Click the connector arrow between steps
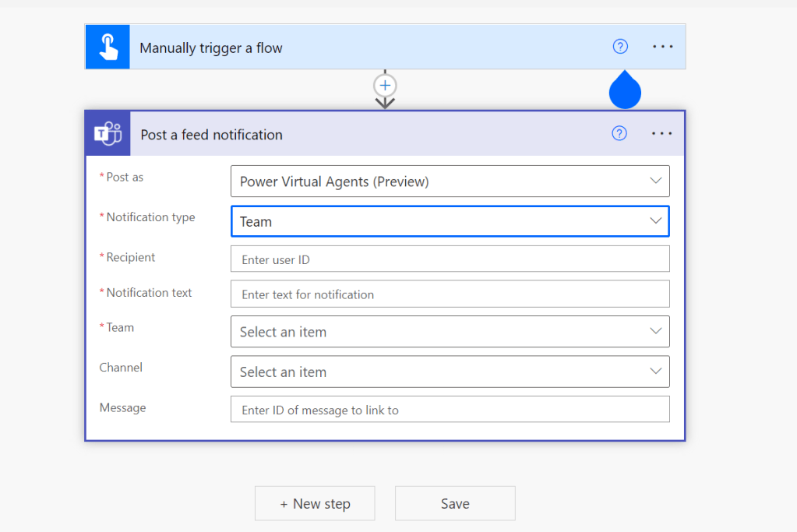797x532 pixels. point(385,103)
